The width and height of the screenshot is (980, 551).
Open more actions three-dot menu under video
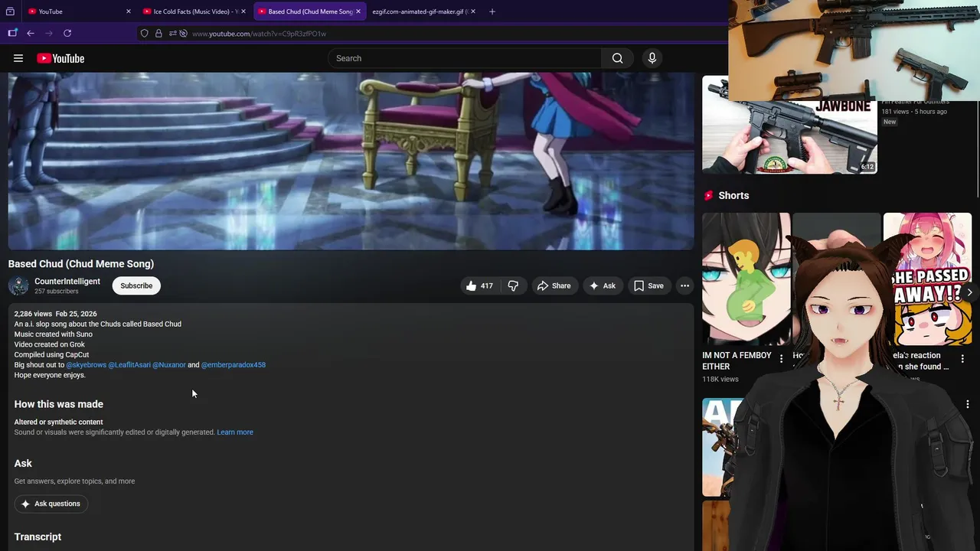[x=684, y=285]
